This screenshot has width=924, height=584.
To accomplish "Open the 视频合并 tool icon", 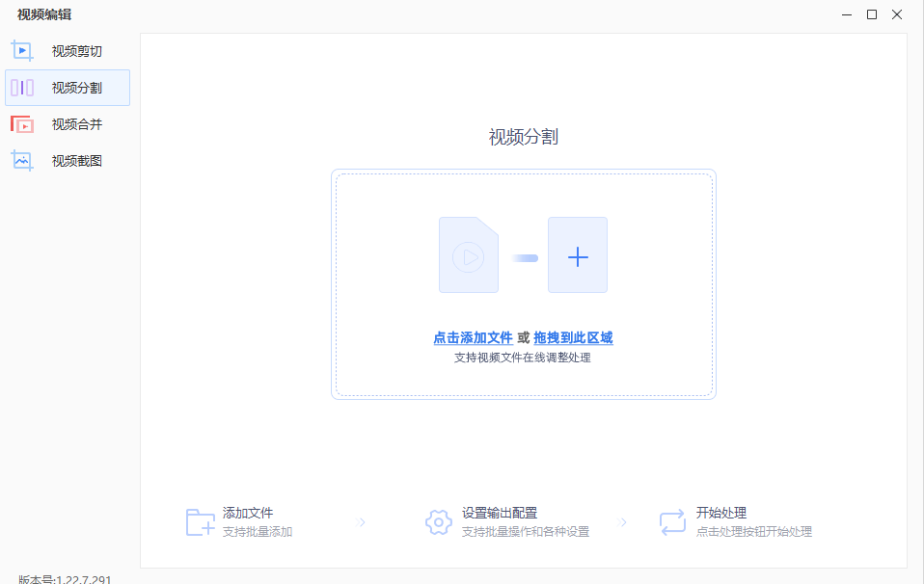I will [21, 123].
